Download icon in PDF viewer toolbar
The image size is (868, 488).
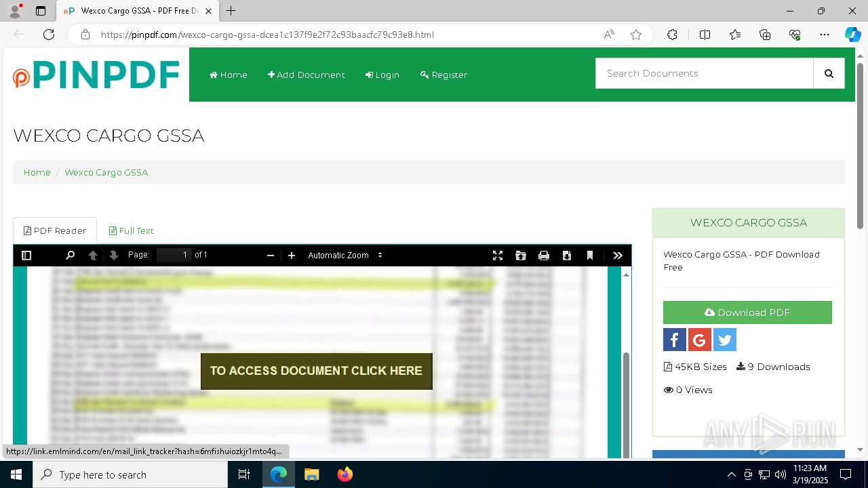(x=567, y=256)
